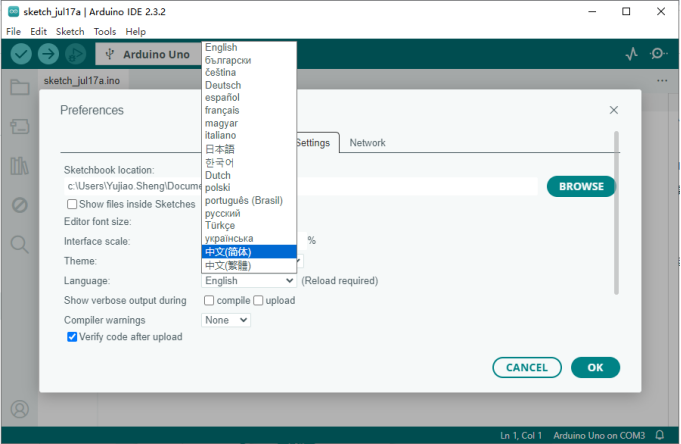Click Ln 1, Col 1 in status bar
681x444 pixels.
point(521,435)
